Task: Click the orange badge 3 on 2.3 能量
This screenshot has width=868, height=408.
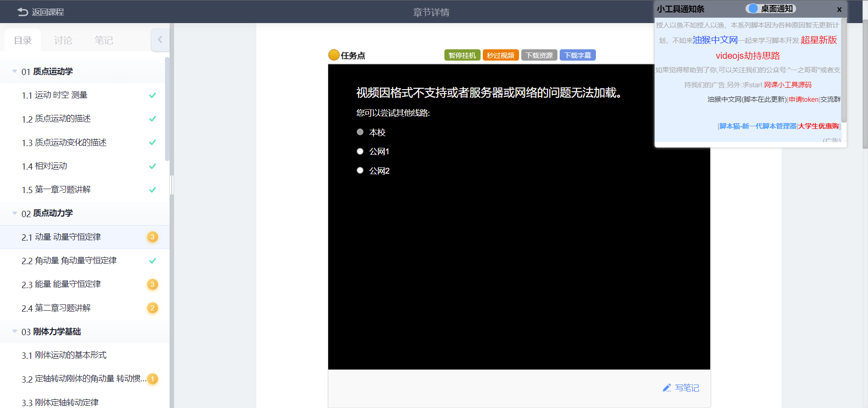Action: (153, 284)
